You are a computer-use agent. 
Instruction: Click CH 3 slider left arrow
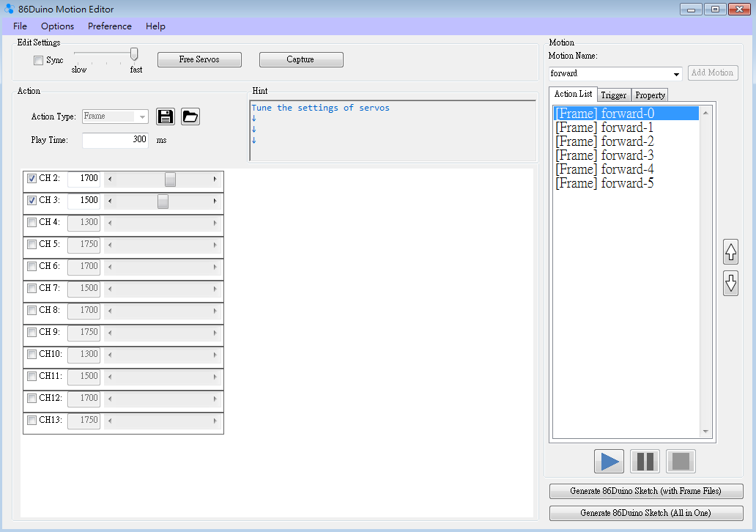click(110, 201)
